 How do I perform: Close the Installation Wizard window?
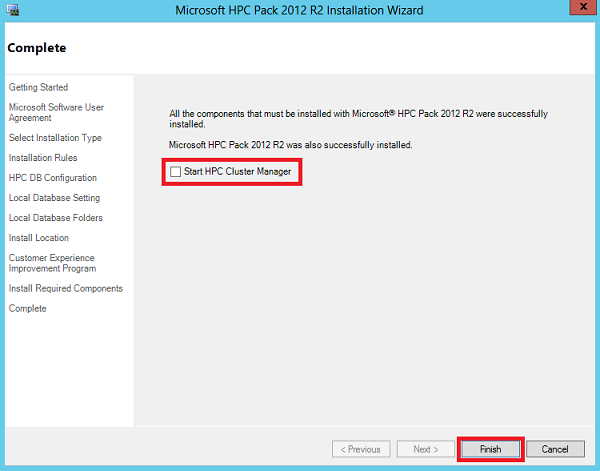[x=583, y=7]
